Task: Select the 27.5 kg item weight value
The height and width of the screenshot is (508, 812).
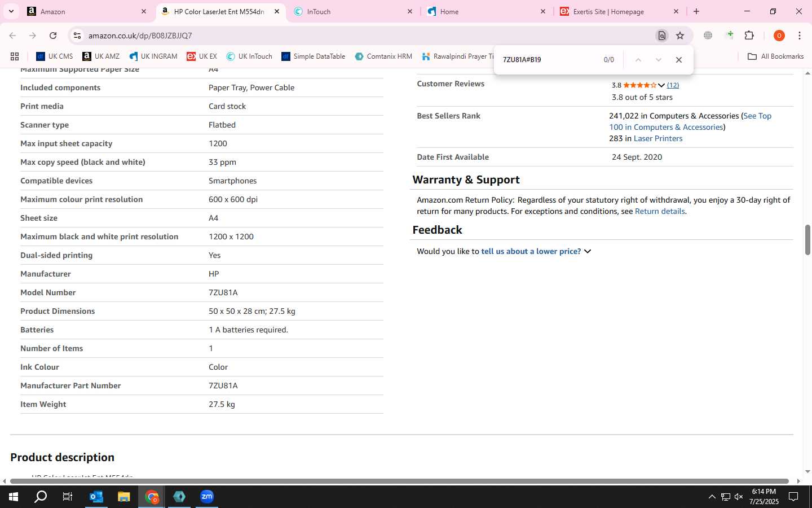Action: click(x=222, y=404)
